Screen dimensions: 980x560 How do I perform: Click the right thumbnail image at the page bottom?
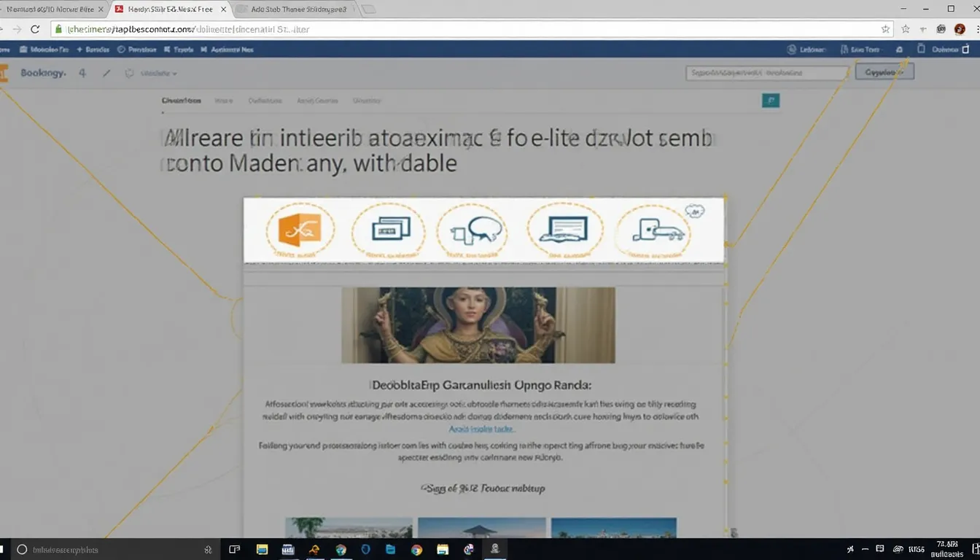[x=614, y=528]
